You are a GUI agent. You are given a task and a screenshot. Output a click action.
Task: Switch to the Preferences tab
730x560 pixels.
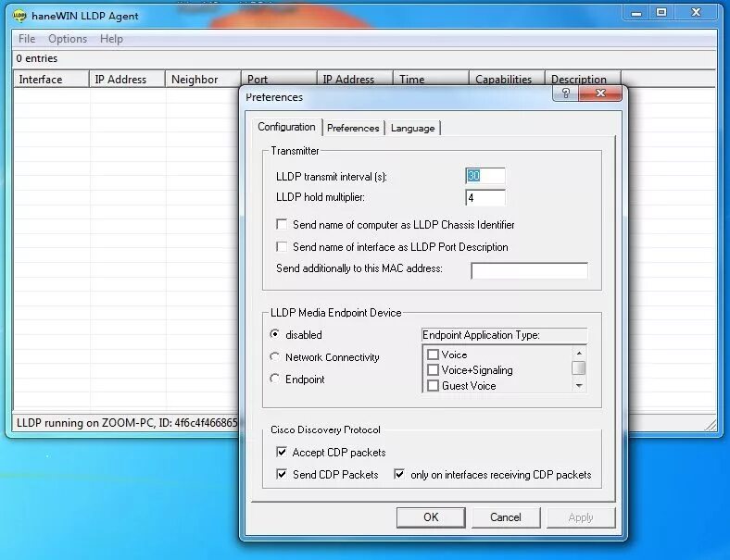(x=353, y=128)
